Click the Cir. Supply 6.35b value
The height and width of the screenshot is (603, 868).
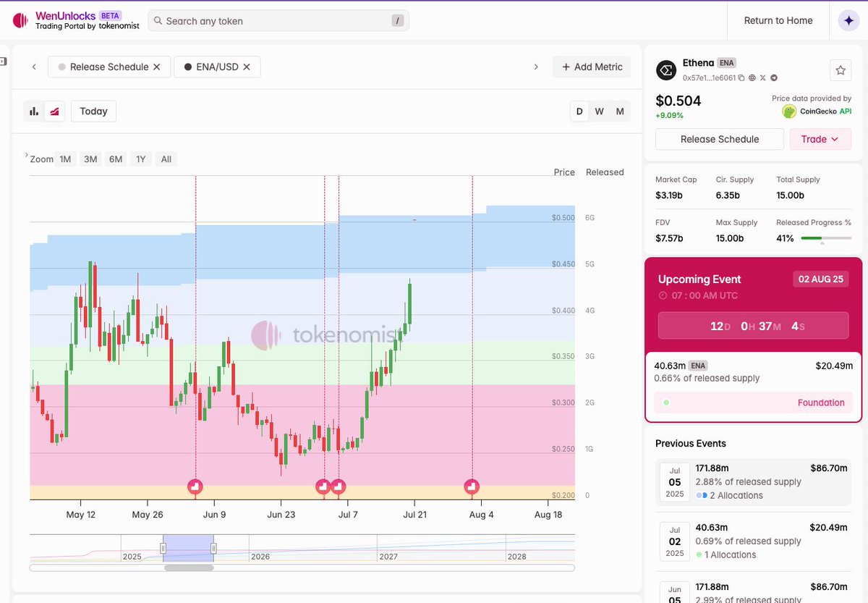point(728,195)
